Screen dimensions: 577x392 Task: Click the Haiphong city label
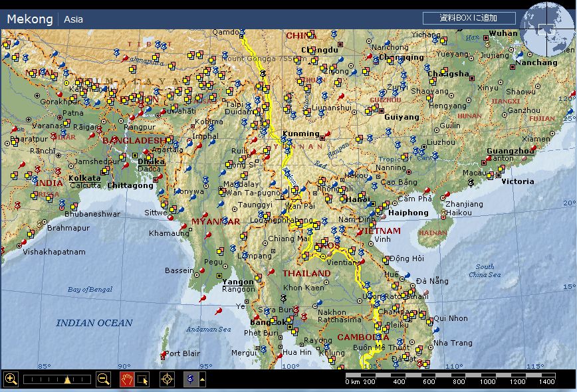pos(408,213)
